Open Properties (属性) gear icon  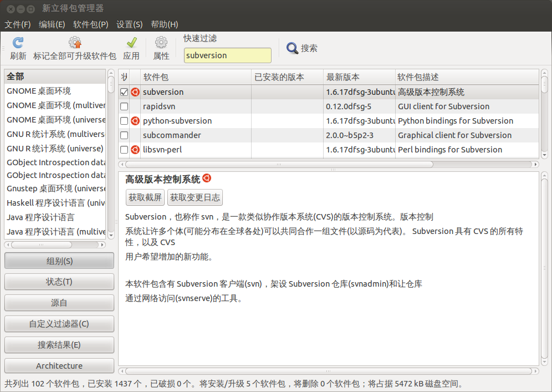pos(161,43)
